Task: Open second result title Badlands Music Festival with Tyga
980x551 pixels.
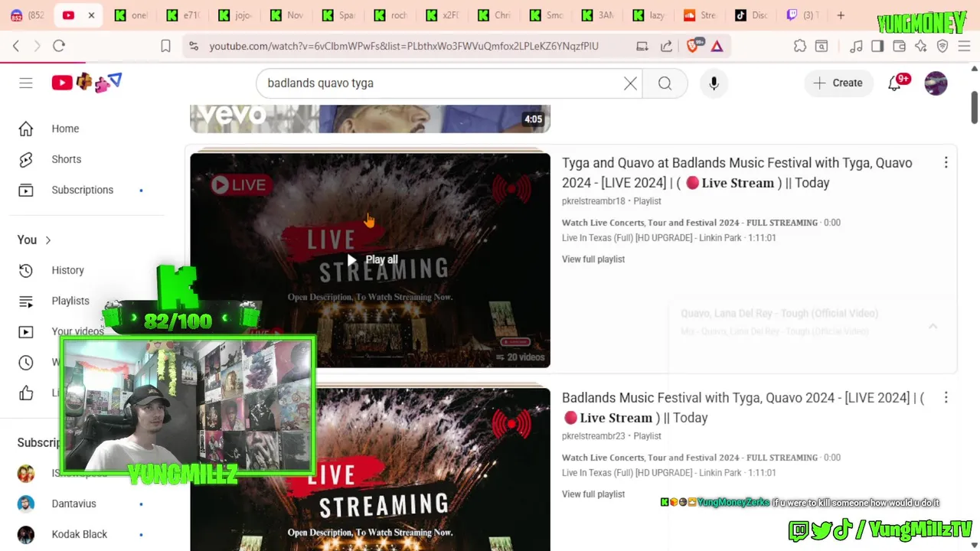Action: tap(743, 408)
